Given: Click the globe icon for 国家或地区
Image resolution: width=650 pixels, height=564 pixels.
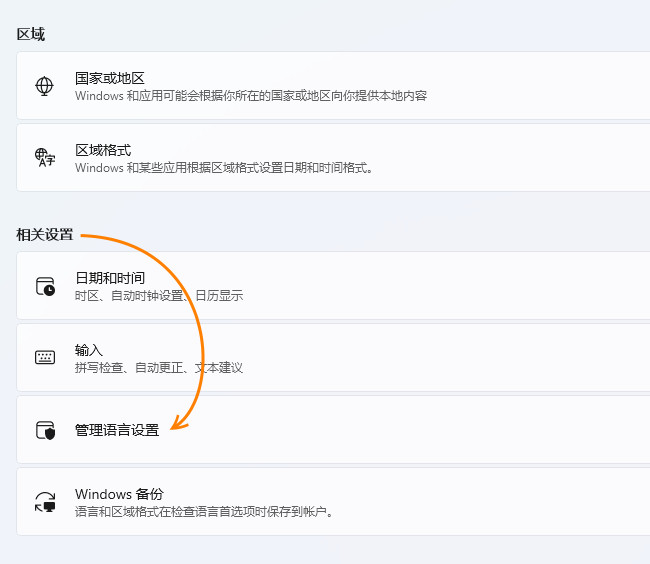Looking at the screenshot, I should tap(45, 86).
